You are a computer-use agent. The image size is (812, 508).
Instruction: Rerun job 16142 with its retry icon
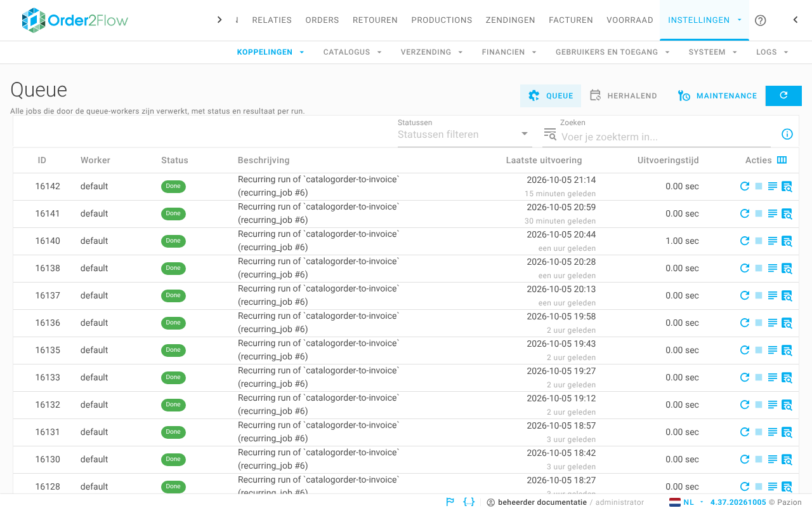pyautogui.click(x=745, y=186)
